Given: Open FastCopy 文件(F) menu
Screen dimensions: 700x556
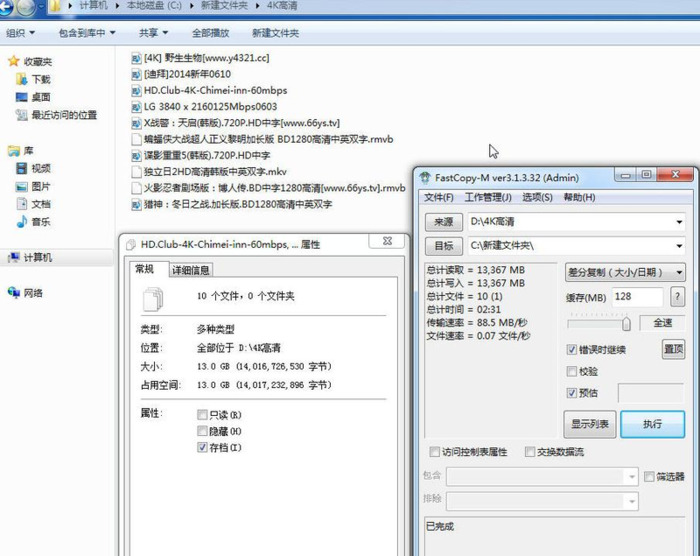Looking at the screenshot, I should point(438,197).
